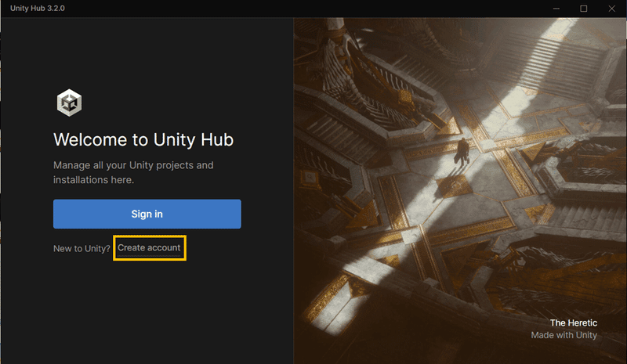Viewport: 627px width, 364px height.
Task: Click the Manage all your Unity projects text
Action: 133,165
